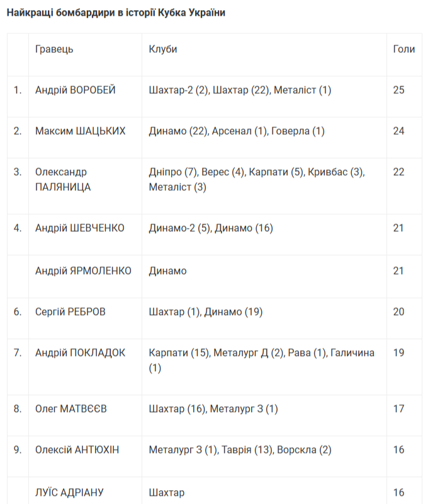Click the 'Клуби' column header

tap(163, 49)
